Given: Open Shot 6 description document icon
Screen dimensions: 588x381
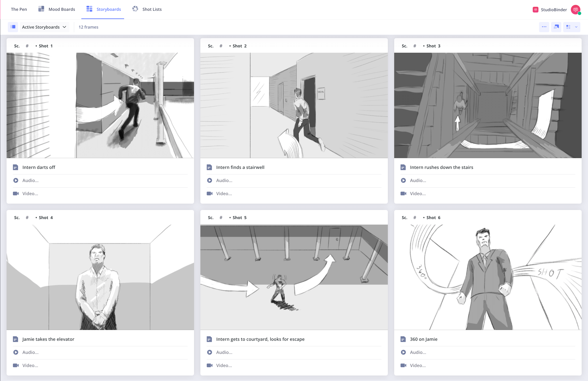Looking at the screenshot, I should pyautogui.click(x=403, y=339).
